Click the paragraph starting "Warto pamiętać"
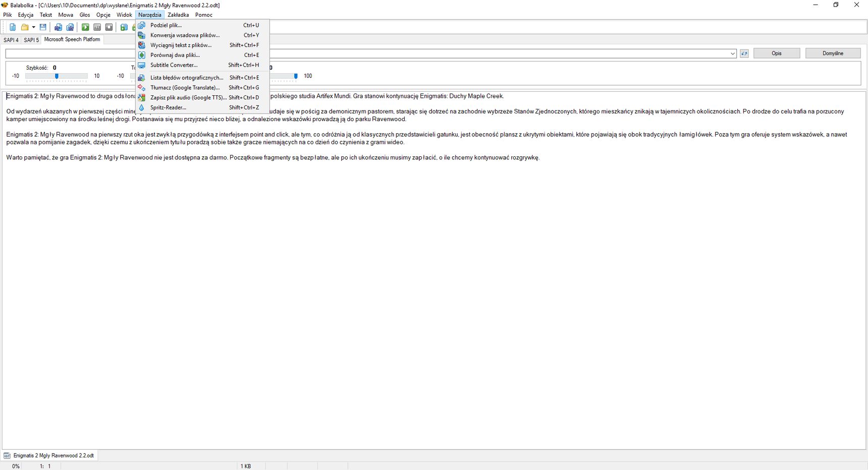The height and width of the screenshot is (470, 868). [x=273, y=158]
